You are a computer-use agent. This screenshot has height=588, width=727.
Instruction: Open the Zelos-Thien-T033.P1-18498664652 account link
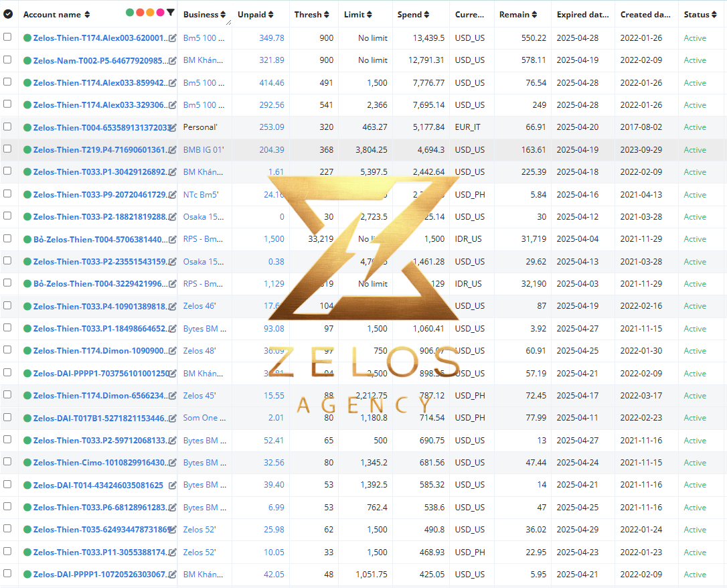click(x=99, y=329)
